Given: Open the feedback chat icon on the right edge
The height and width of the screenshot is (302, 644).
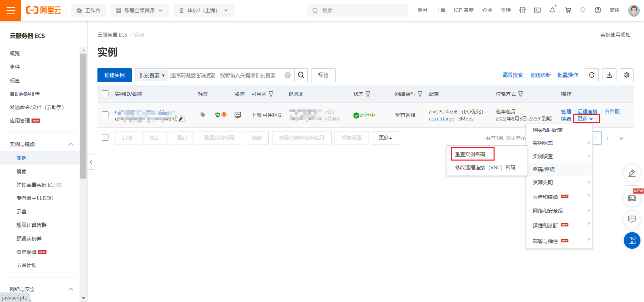Looking at the screenshot, I should pyautogui.click(x=632, y=219).
